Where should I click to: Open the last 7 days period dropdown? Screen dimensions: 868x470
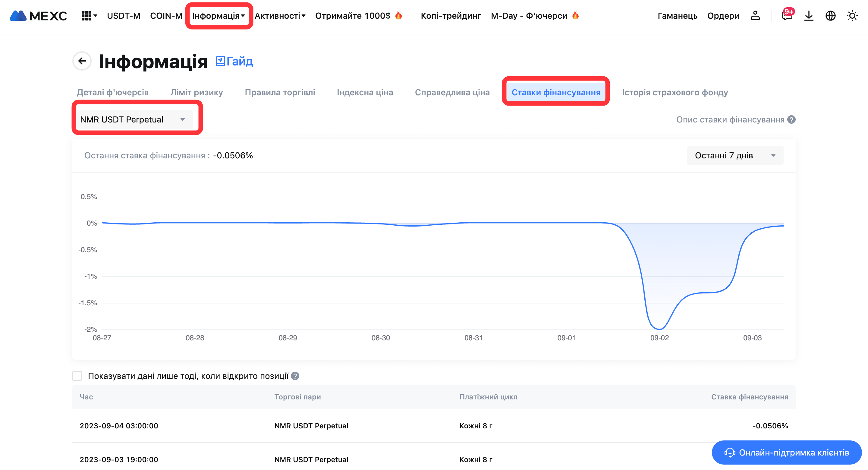pos(735,155)
